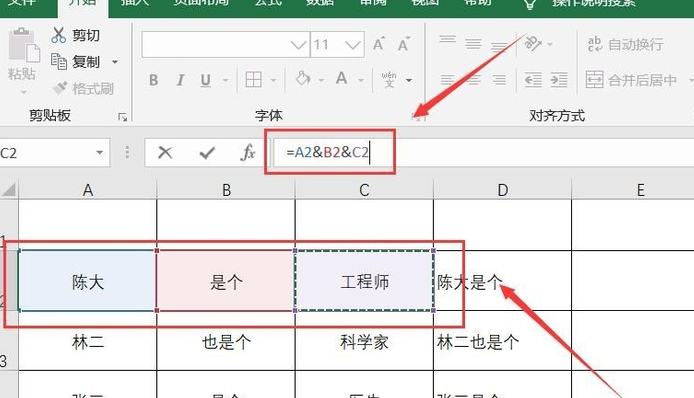Open font color dropdown arrow
The width and height of the screenshot is (694, 398).
point(361,81)
